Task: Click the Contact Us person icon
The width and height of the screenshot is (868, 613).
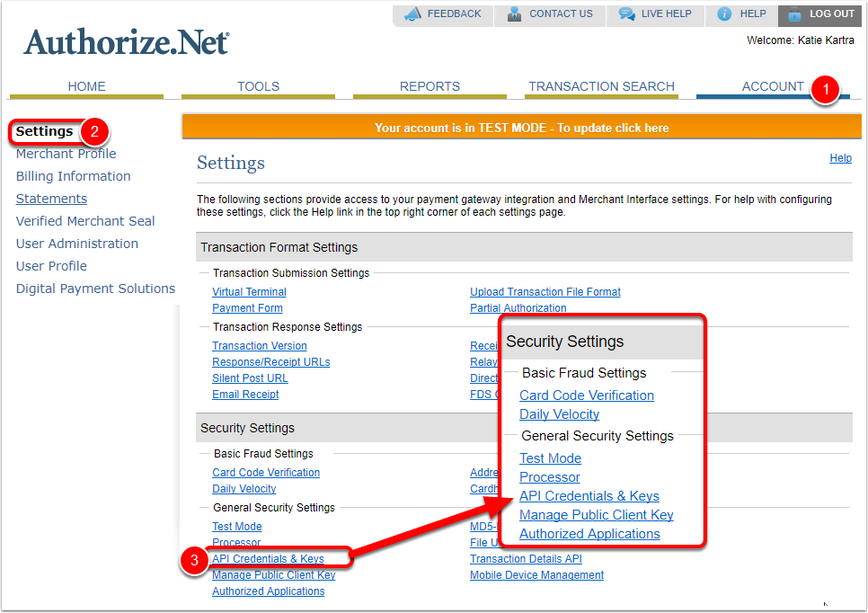Action: (514, 13)
